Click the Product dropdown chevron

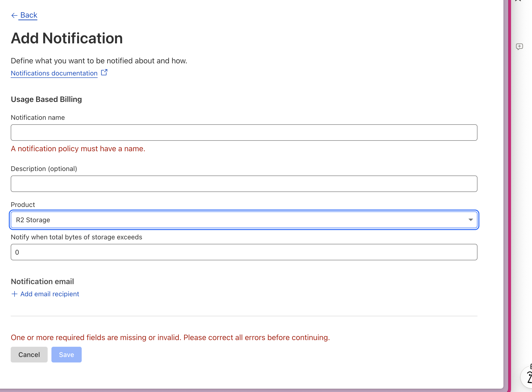pos(470,220)
